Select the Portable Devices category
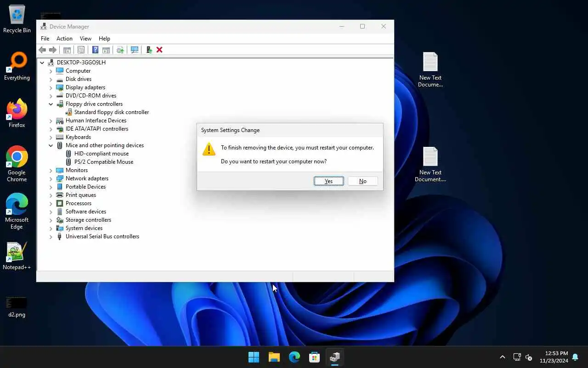 pos(85,187)
